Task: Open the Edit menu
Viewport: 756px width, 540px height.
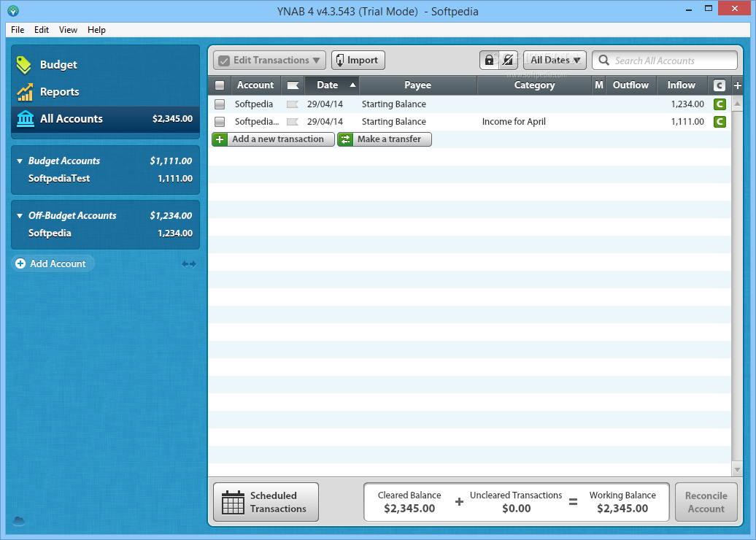Action: click(42, 30)
